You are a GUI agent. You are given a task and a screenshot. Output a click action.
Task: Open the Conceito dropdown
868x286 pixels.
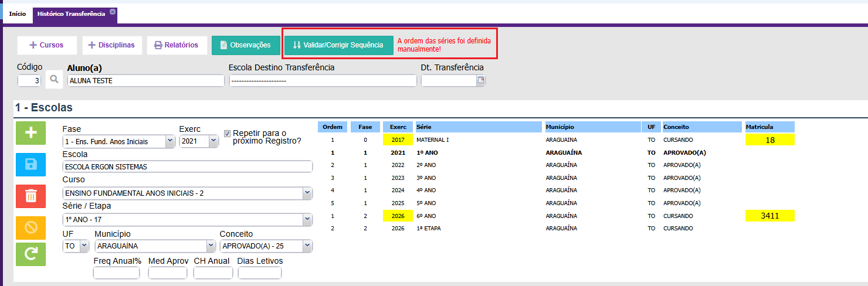[x=307, y=246]
